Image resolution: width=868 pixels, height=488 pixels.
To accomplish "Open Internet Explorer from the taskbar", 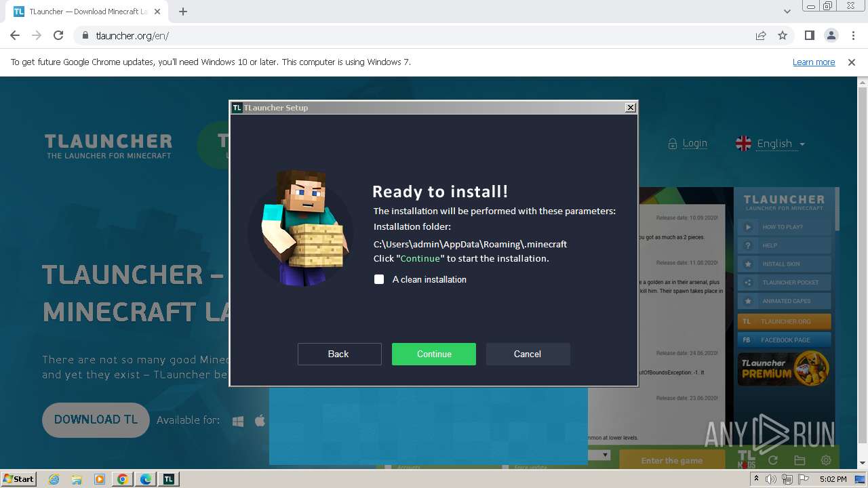I will pyautogui.click(x=54, y=479).
